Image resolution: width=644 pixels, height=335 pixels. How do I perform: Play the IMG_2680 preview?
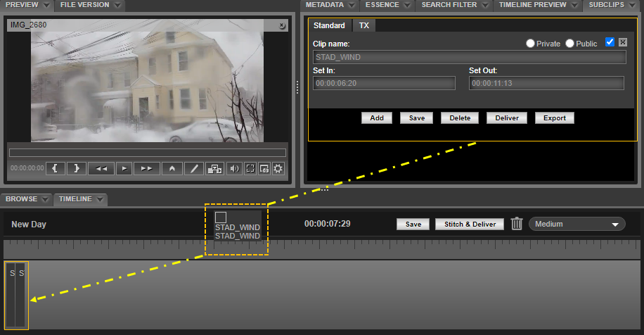coord(124,168)
